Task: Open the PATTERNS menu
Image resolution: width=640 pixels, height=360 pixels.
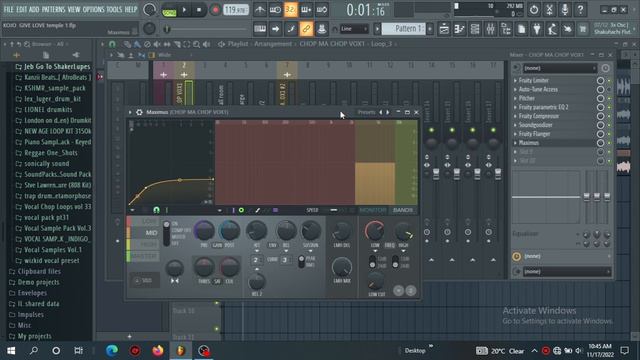Action: point(53,9)
